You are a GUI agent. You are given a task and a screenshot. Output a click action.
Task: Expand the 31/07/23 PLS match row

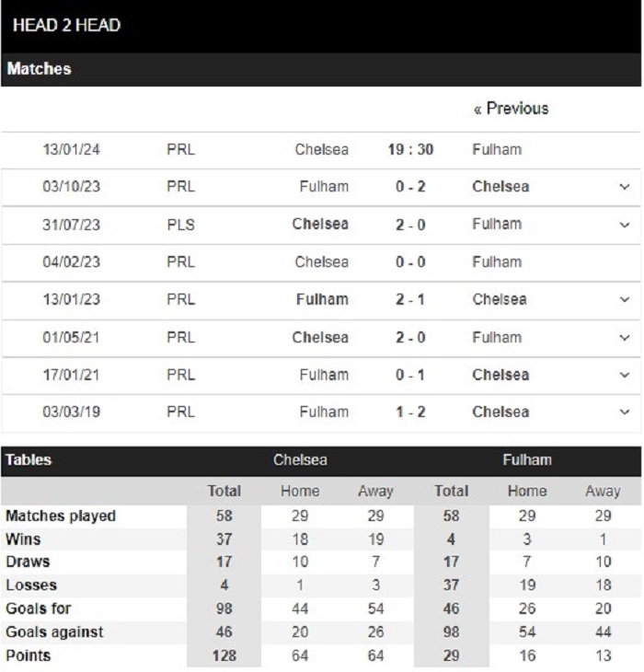(626, 225)
